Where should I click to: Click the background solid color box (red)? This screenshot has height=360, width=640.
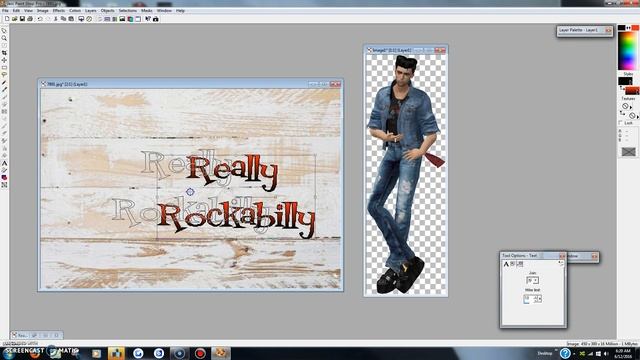tap(635, 28)
